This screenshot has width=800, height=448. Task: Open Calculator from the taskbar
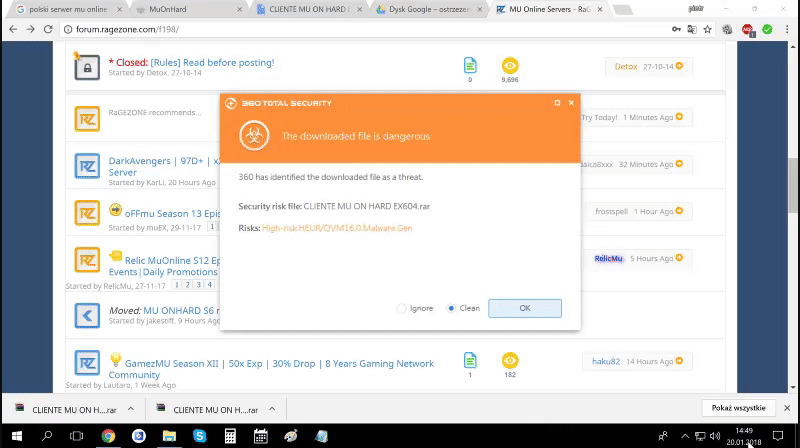coord(230,436)
